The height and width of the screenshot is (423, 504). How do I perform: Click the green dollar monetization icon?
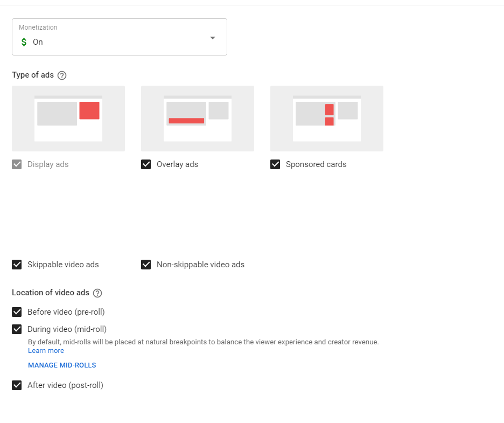coord(24,42)
